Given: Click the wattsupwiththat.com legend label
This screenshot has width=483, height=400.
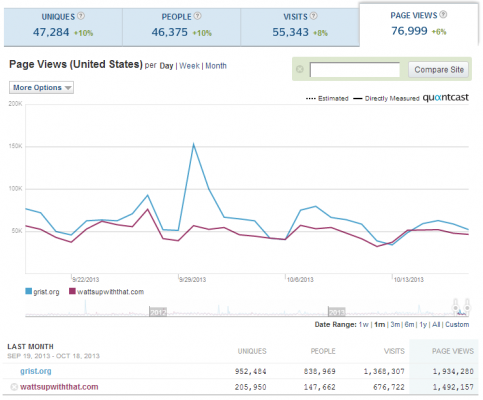Looking at the screenshot, I should coord(111,292).
